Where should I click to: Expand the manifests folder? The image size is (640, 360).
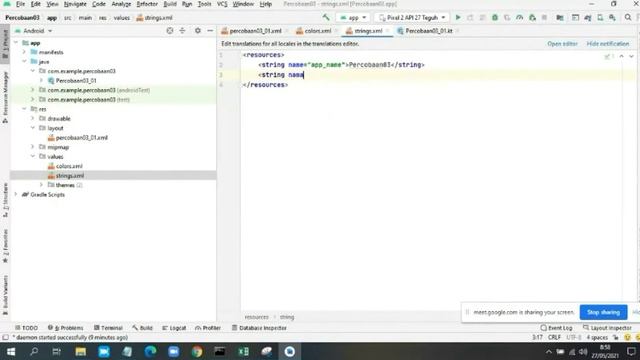24,52
